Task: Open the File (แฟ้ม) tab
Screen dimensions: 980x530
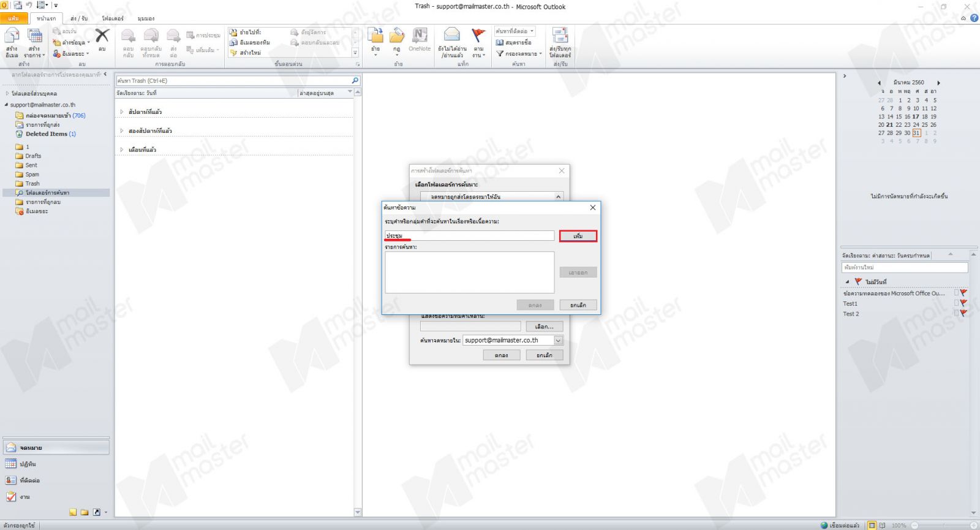Action: coord(13,18)
